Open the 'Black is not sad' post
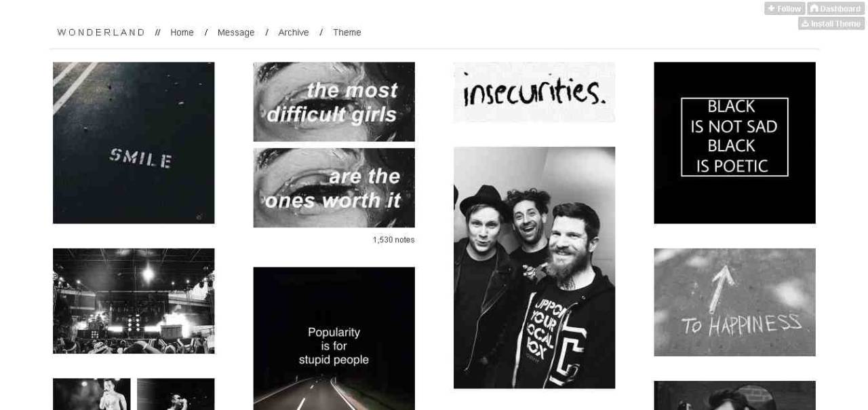 [x=734, y=143]
